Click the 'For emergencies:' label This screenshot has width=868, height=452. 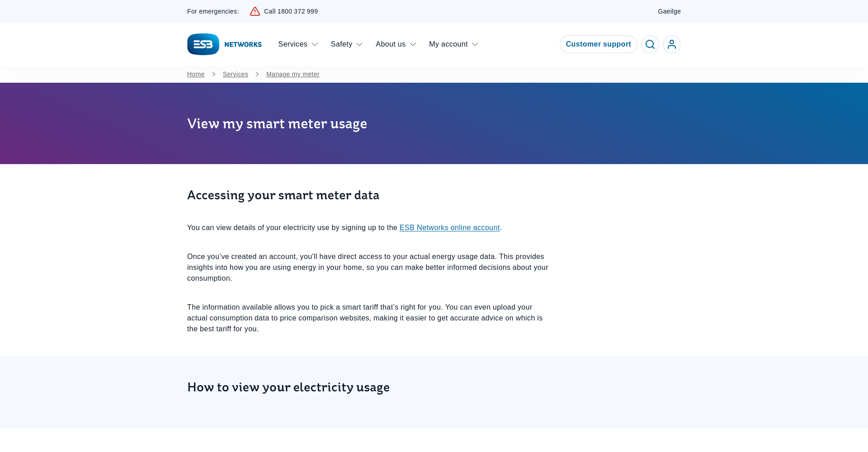point(213,11)
